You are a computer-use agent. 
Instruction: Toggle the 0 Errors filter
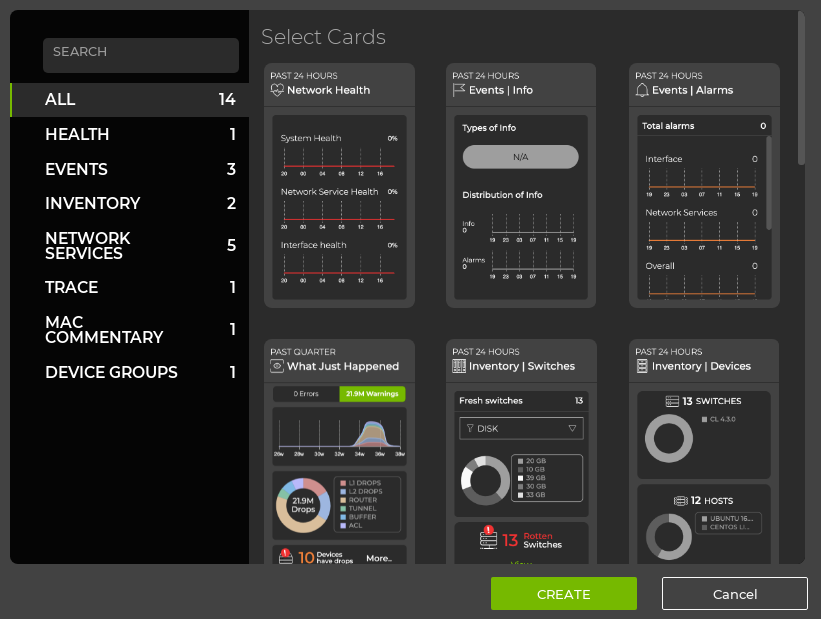306,394
